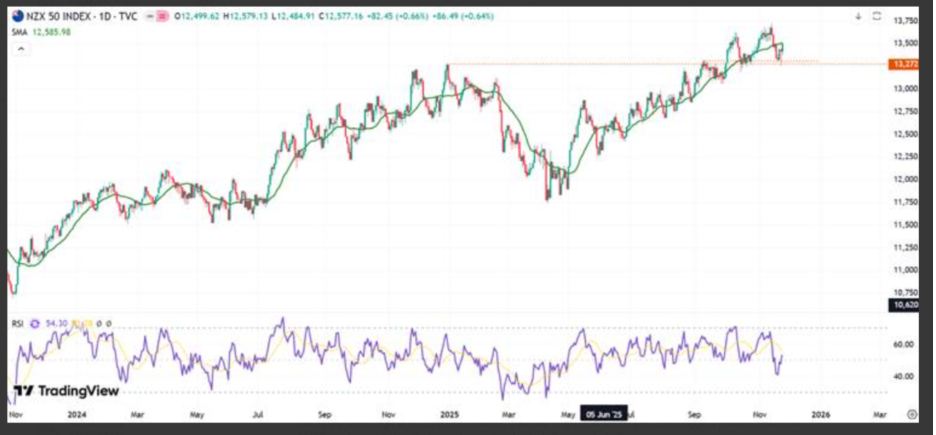Click the 2026 label on time axis
Screen dimensions: 936x435
tap(820, 414)
